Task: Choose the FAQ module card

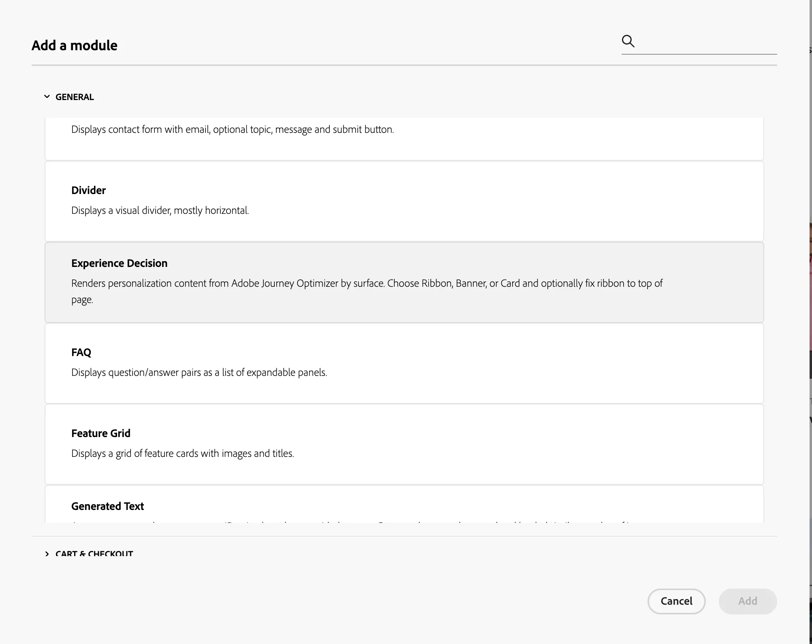Action: [x=404, y=363]
